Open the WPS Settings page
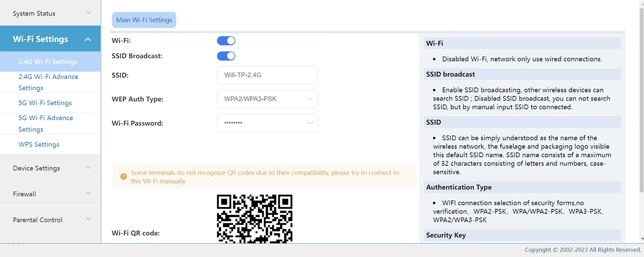The height and width of the screenshot is (257, 644). pos(39,144)
